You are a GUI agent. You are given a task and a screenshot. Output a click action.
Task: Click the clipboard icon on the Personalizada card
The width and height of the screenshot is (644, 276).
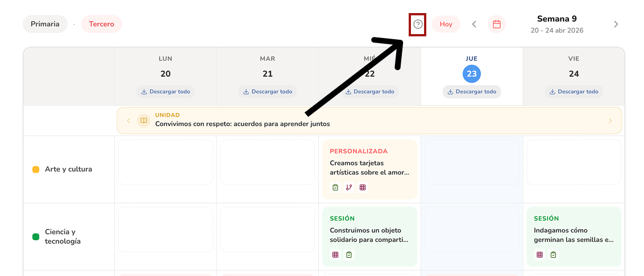click(x=335, y=187)
